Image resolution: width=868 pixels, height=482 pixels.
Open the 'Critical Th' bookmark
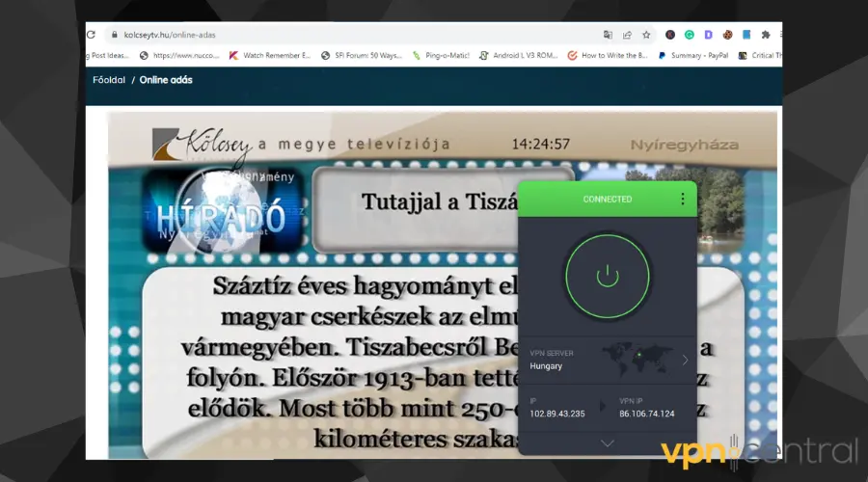pos(761,55)
